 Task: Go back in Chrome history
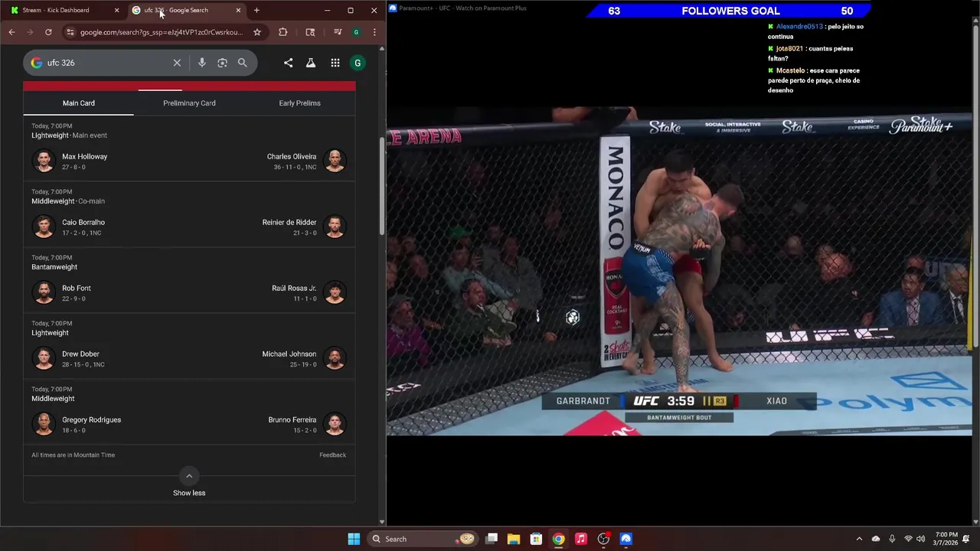[11, 32]
